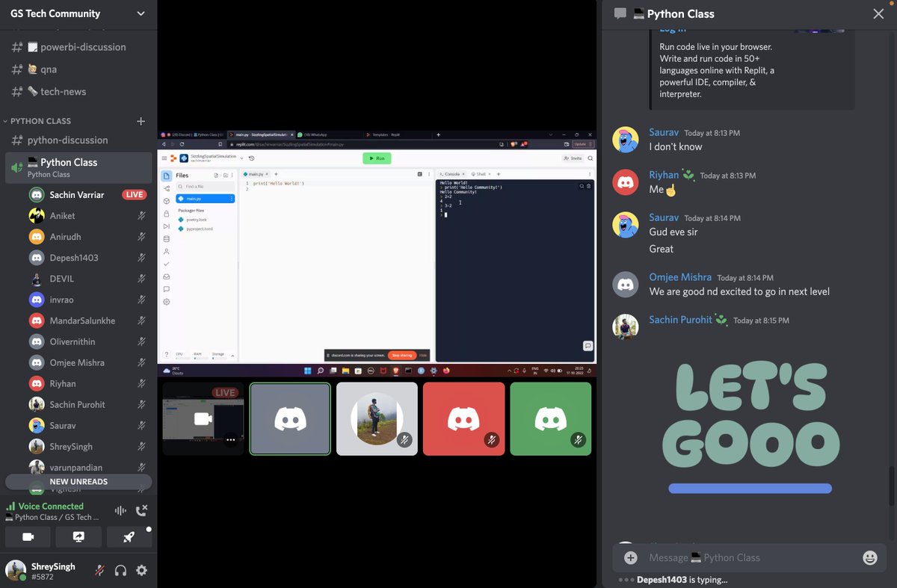Click Sachin Varriar in the voice member list
This screenshot has width=897, height=588.
(x=86, y=195)
